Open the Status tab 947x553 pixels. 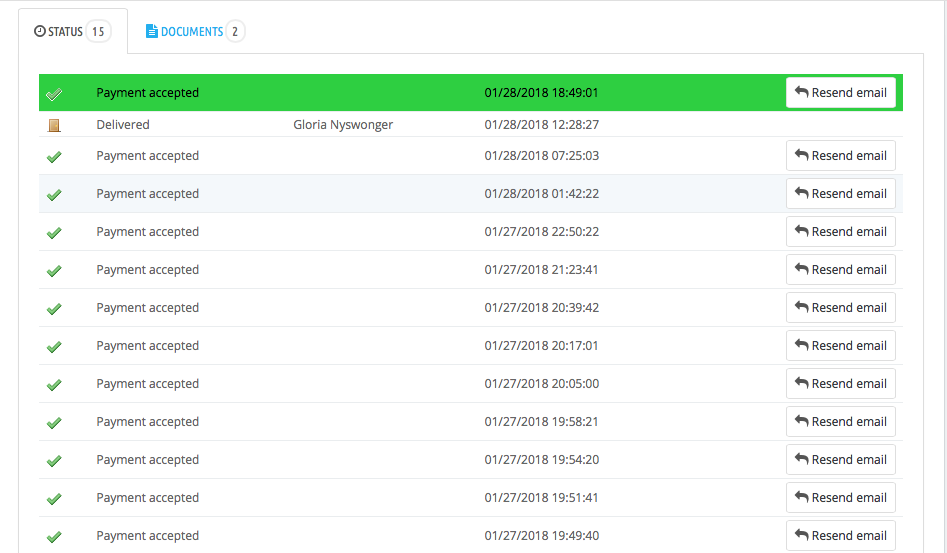72,31
